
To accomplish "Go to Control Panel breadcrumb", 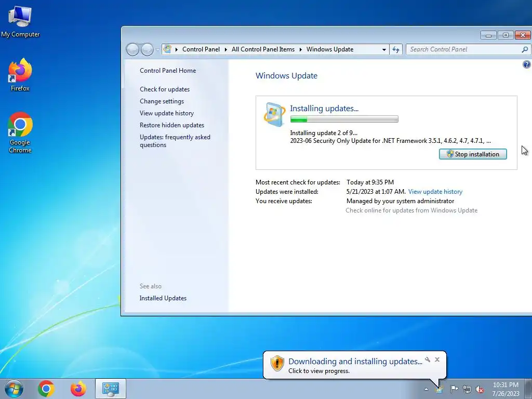I will [x=201, y=49].
